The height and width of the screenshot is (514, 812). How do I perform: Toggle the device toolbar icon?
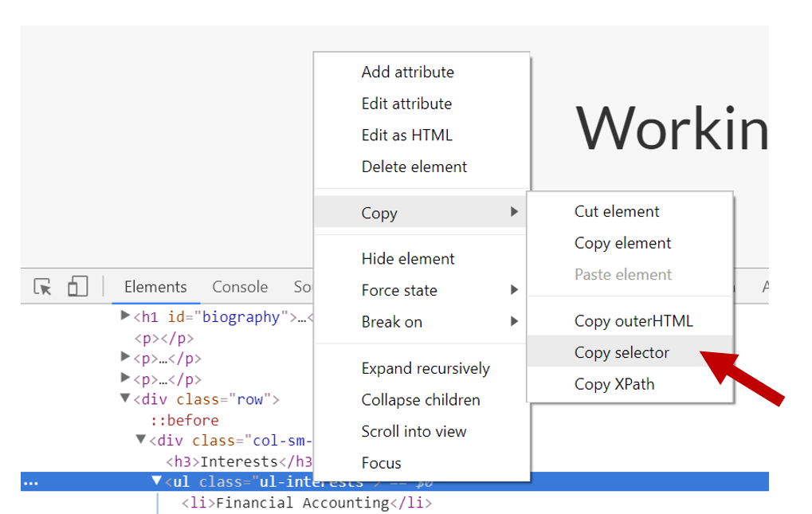[77, 287]
